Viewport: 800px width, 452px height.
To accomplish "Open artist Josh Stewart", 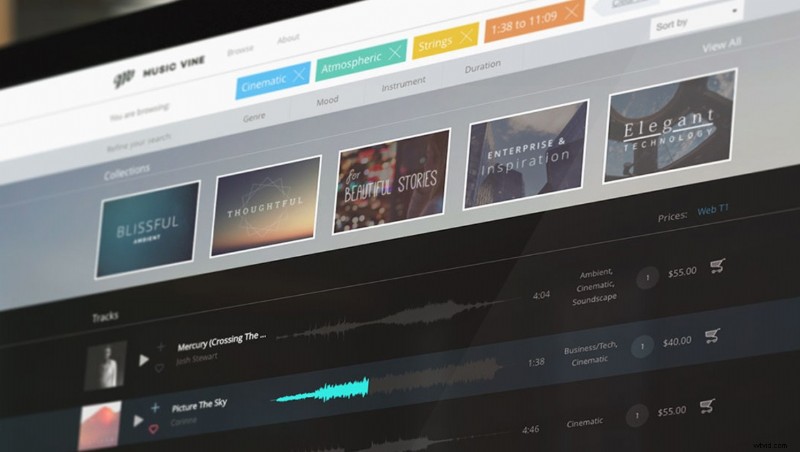I will coord(196,358).
